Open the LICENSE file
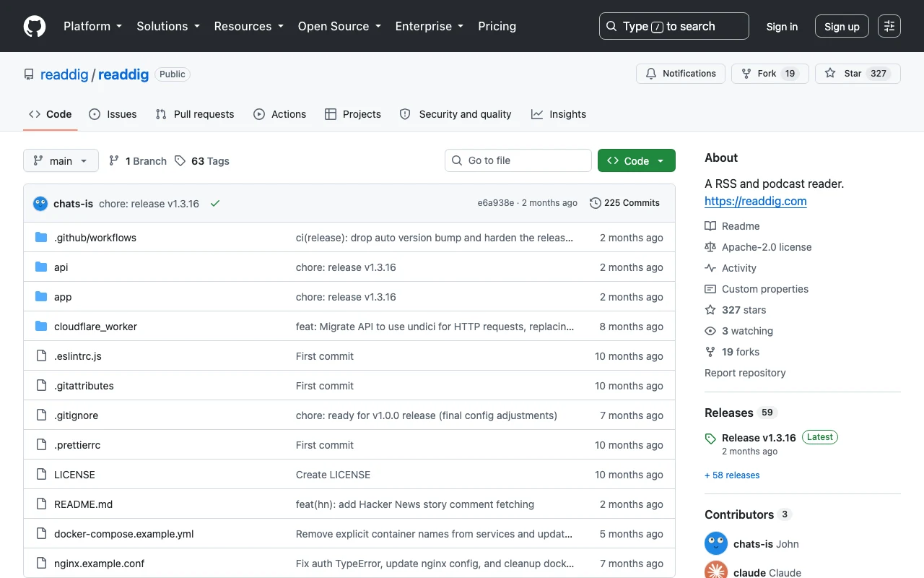924x578 pixels. [74, 475]
